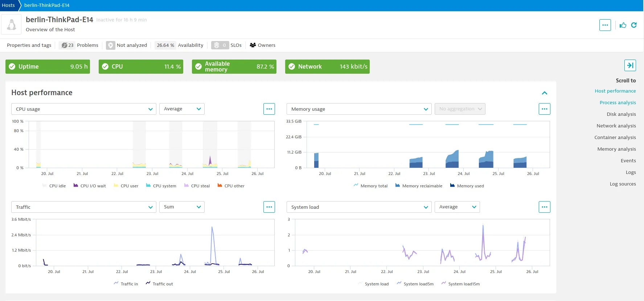Click the SLOs count icon

220,45
